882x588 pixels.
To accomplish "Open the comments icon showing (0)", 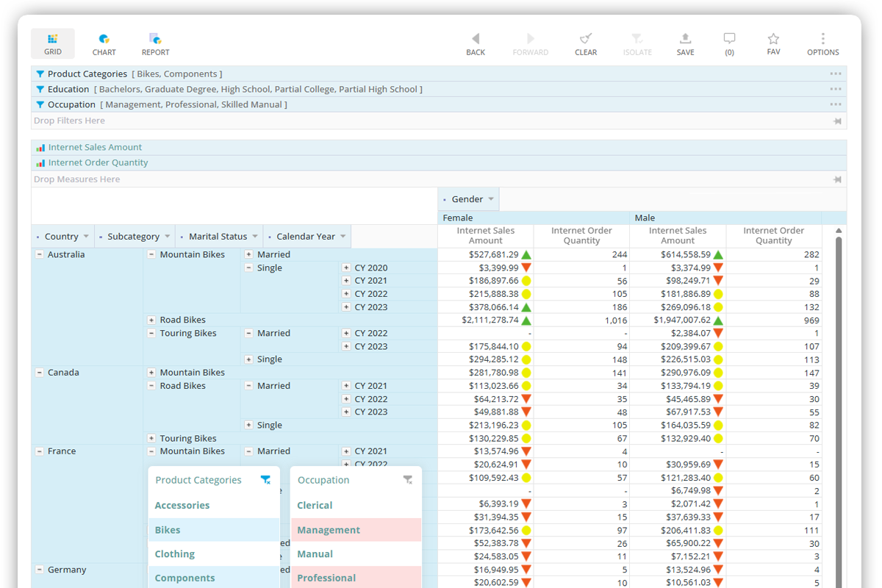I will [x=729, y=39].
